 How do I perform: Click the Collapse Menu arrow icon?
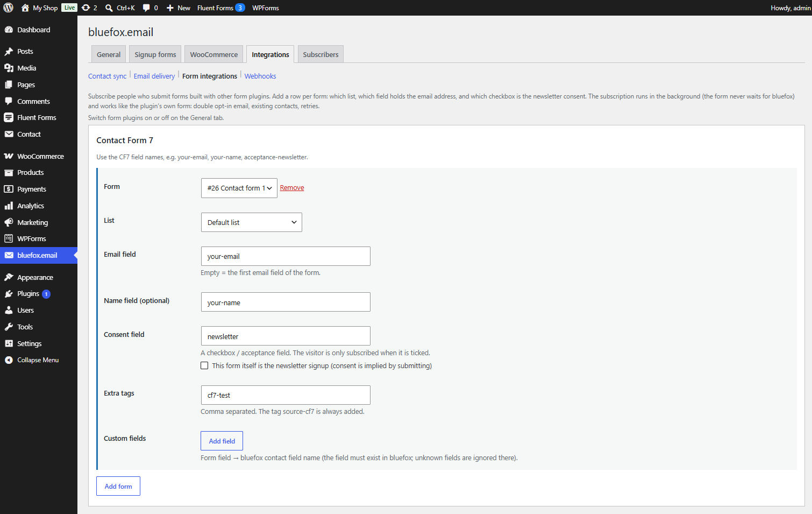pyautogui.click(x=9, y=360)
